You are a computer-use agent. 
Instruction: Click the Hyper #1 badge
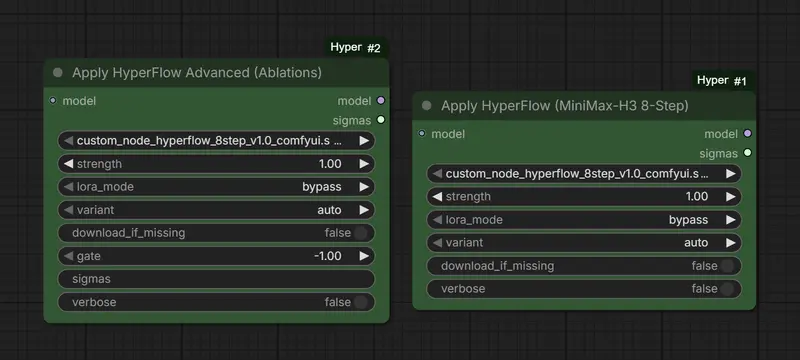[722, 81]
